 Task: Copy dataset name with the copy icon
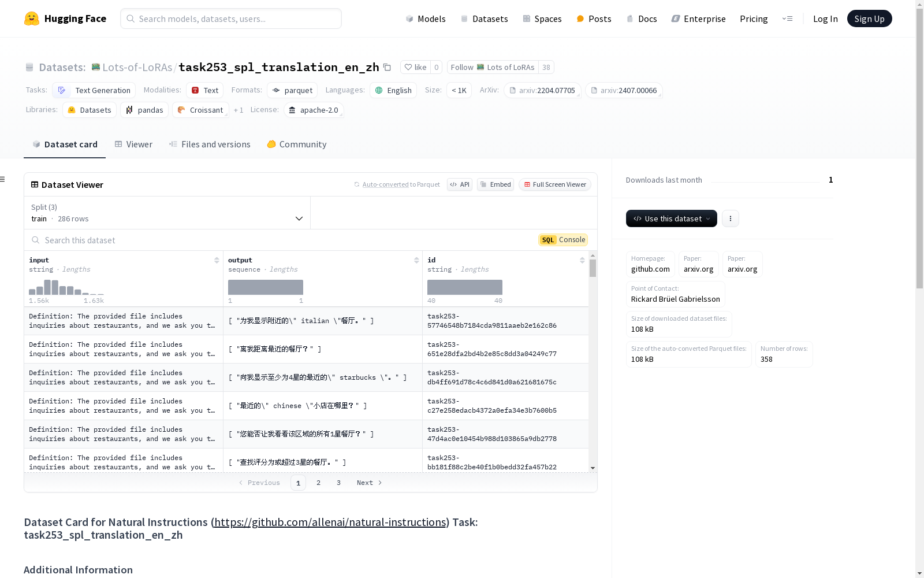(388, 67)
